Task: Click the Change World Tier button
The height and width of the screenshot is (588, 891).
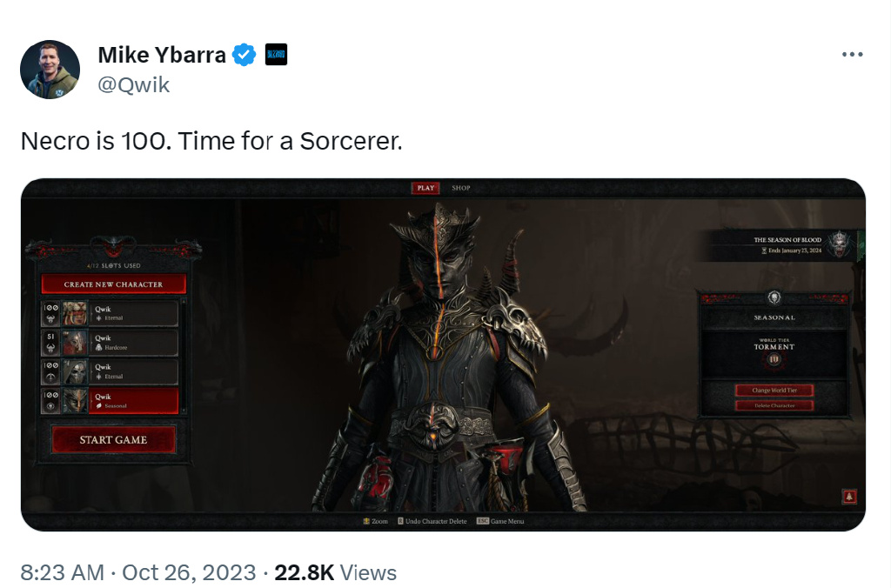Action: point(774,391)
